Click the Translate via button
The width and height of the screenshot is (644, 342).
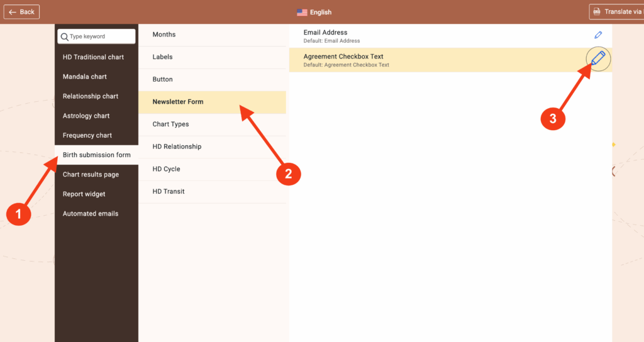616,12
